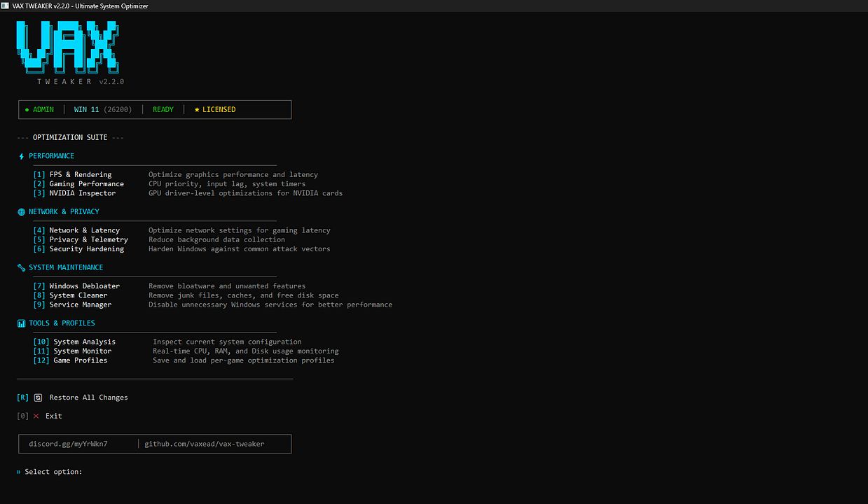Open the Privacy & Telemetry entry
868x504 pixels.
pos(88,239)
